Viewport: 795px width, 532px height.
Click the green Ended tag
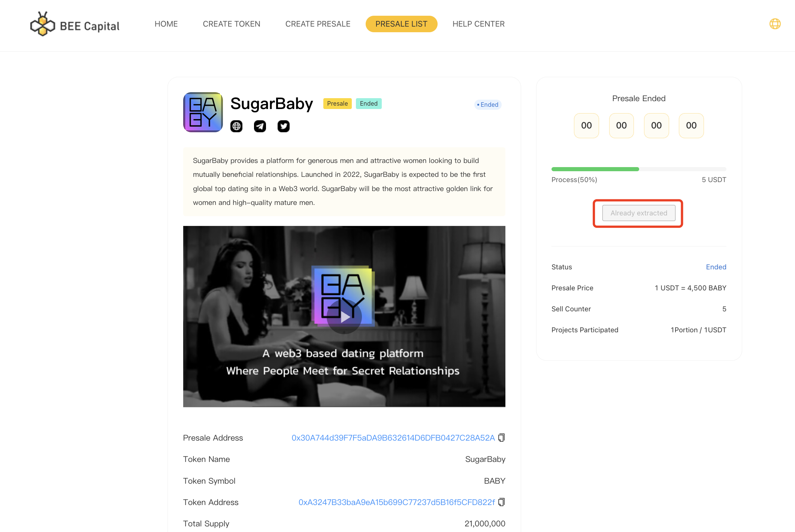point(369,104)
